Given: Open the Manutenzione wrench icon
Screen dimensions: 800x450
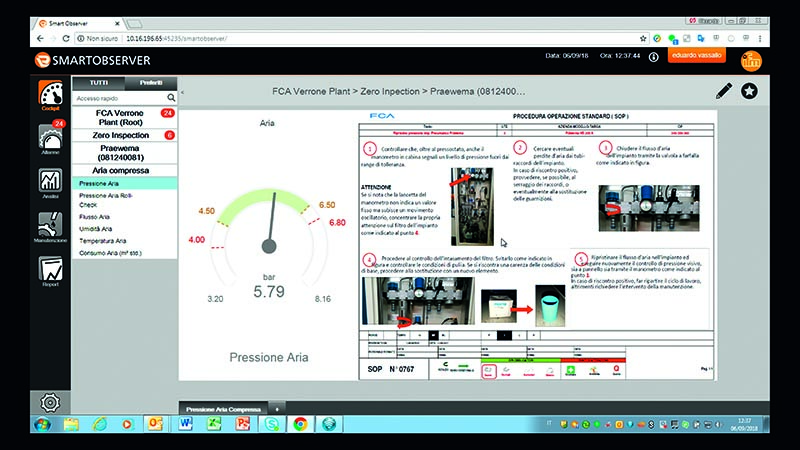Looking at the screenshot, I should pos(50,227).
